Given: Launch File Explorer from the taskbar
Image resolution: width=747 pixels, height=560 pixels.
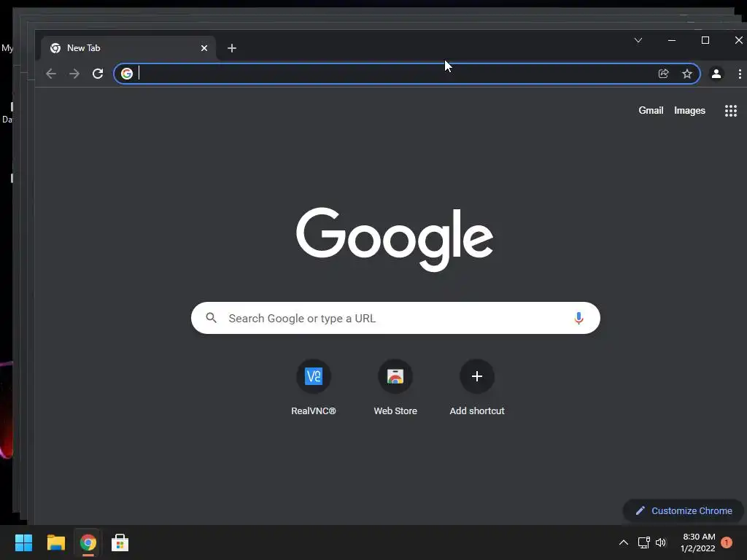Looking at the screenshot, I should pyautogui.click(x=55, y=542).
